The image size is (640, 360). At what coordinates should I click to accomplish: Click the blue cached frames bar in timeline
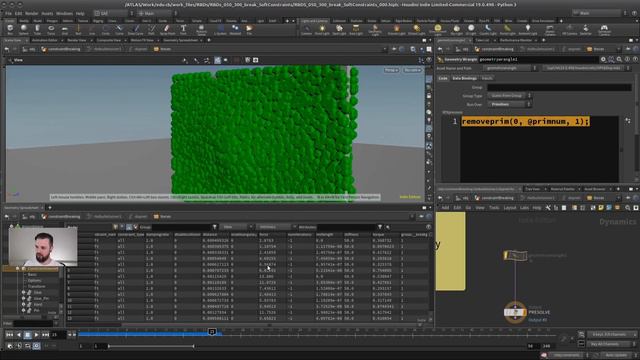click(x=149, y=334)
